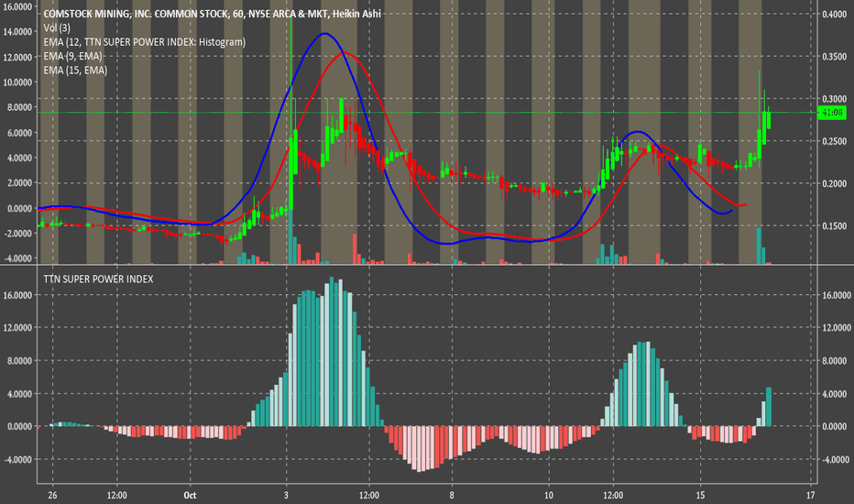Click 16.0000 on lower pane right axis
The height and width of the screenshot is (504, 854).
[x=835, y=295]
